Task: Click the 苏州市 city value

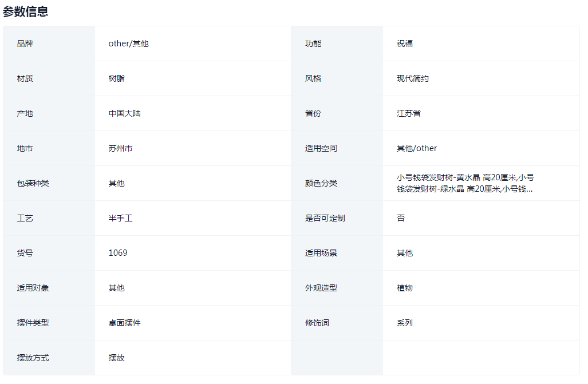Action: [122, 148]
